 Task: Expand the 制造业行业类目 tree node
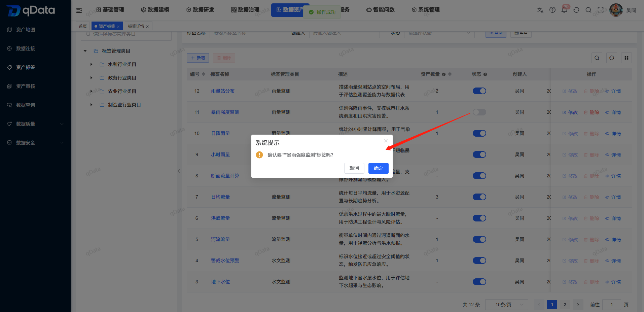click(91, 105)
